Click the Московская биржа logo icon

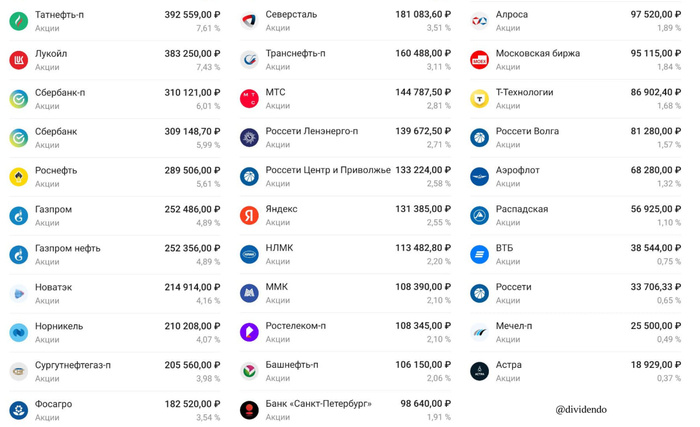479,60
